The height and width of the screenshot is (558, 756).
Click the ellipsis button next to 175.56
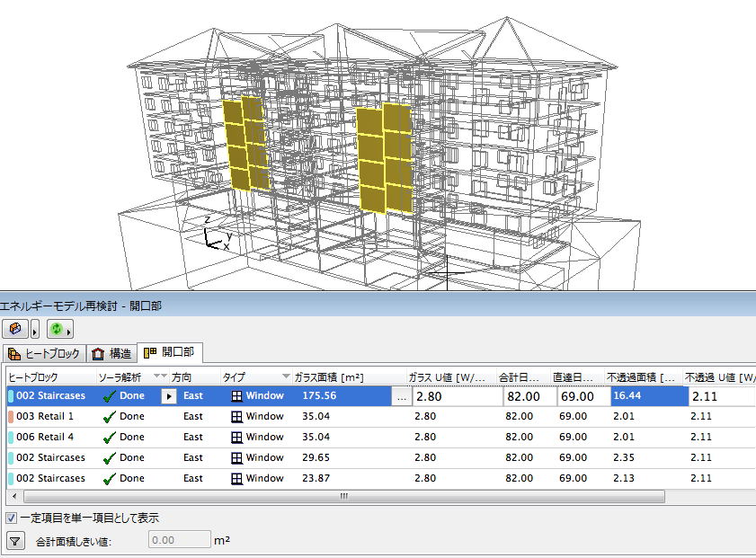coord(402,396)
